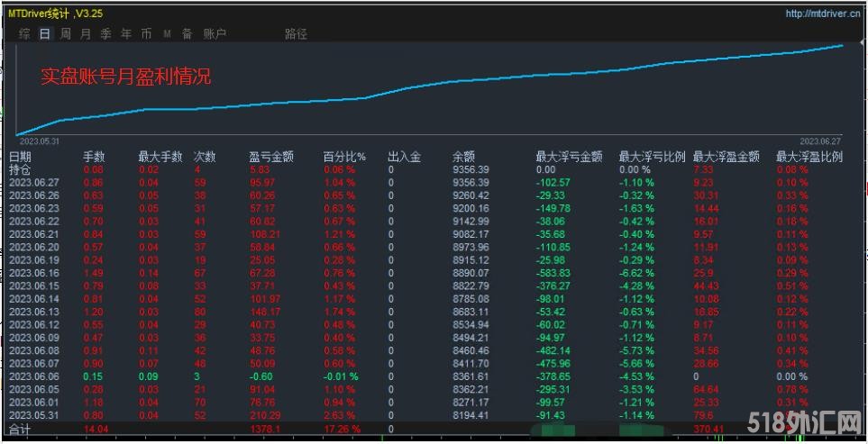
Task: Open the 备 notes tab
Action: coord(187,34)
